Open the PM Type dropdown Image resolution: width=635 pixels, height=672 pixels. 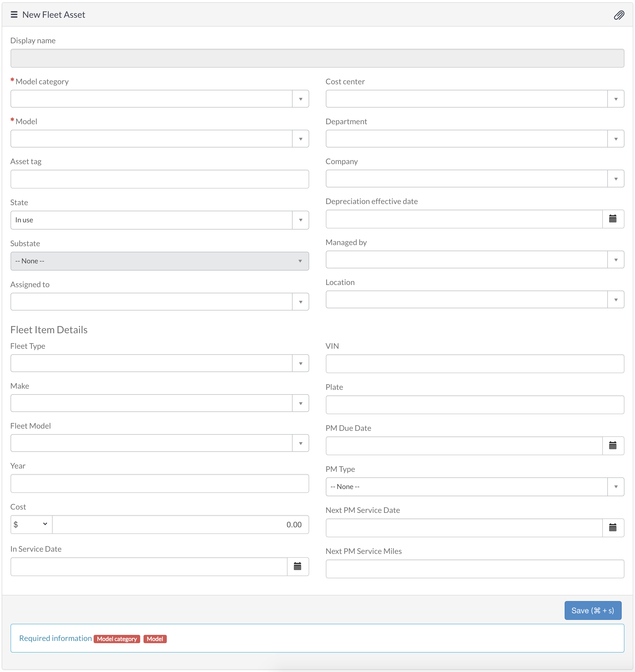tap(475, 487)
